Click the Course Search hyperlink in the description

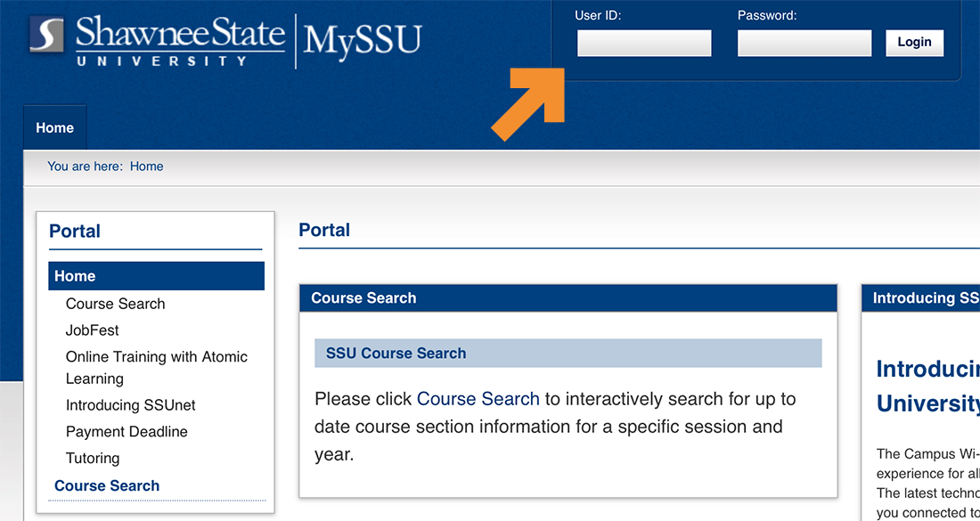pyautogui.click(x=478, y=399)
